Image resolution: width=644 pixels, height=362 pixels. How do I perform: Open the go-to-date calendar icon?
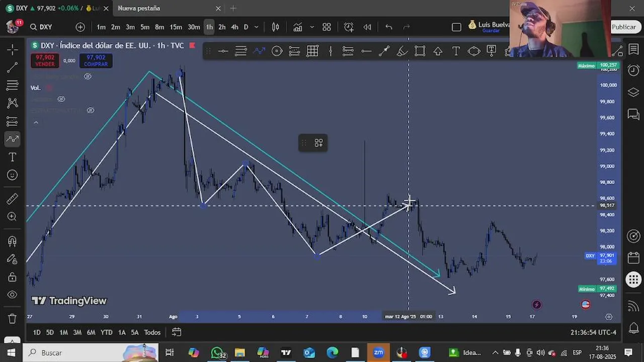(177, 332)
